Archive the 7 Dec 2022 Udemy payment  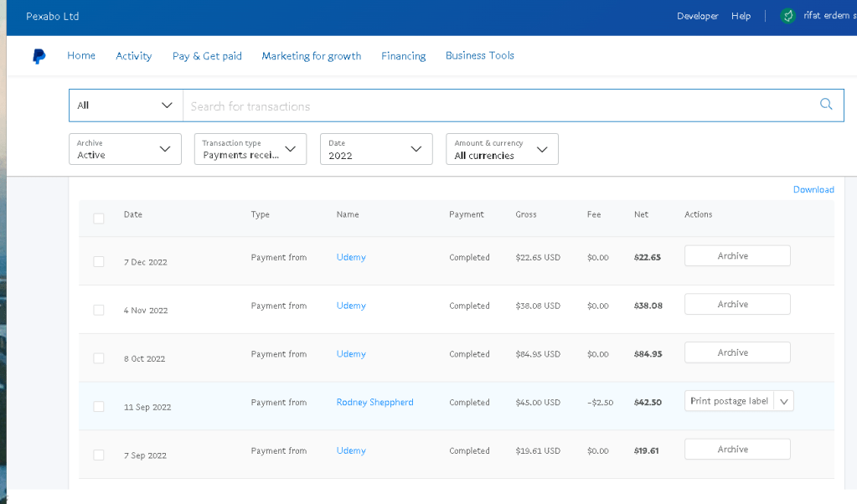pos(737,255)
